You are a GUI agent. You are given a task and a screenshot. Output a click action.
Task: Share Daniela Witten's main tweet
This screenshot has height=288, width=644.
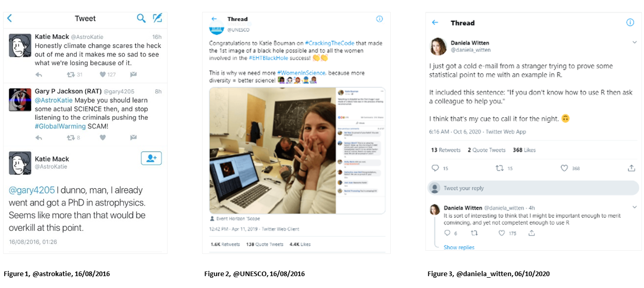pos(631,168)
